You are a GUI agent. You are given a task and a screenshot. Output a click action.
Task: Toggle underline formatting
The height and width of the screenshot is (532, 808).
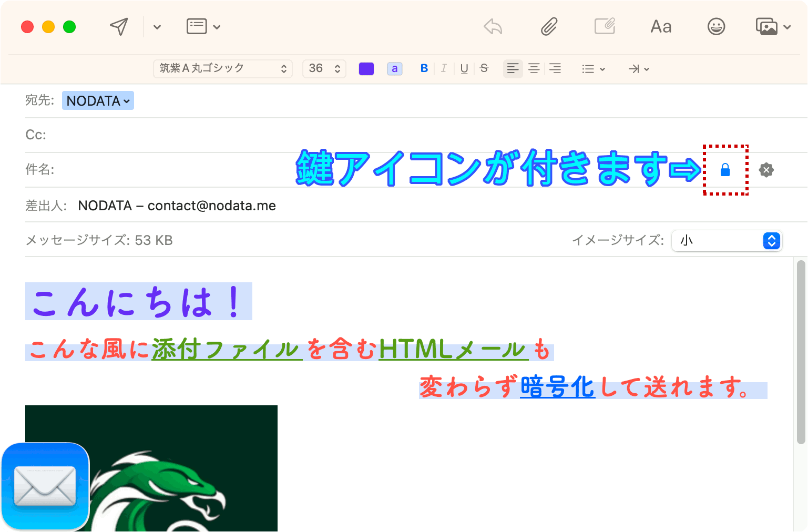(x=464, y=68)
